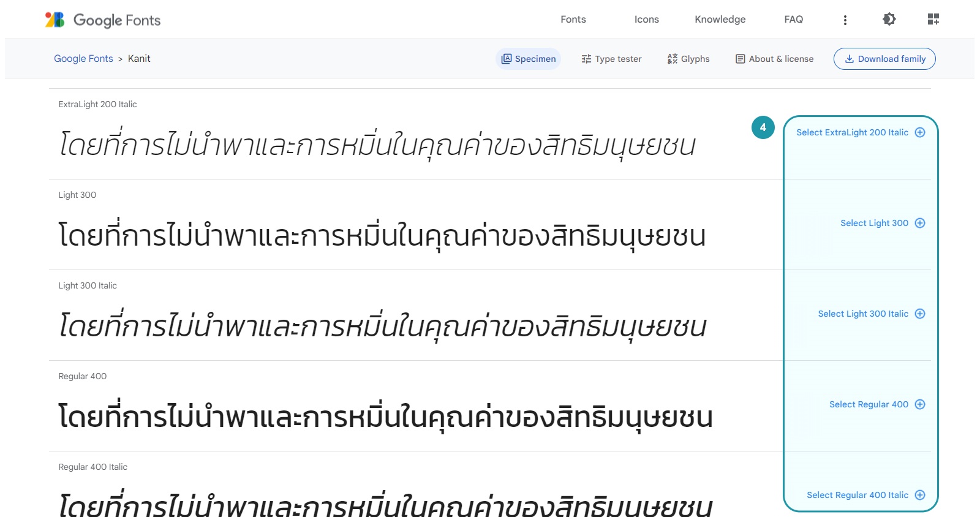Click the Light 300 Thai sample text
Screen dimensions: 980x517
(382, 236)
